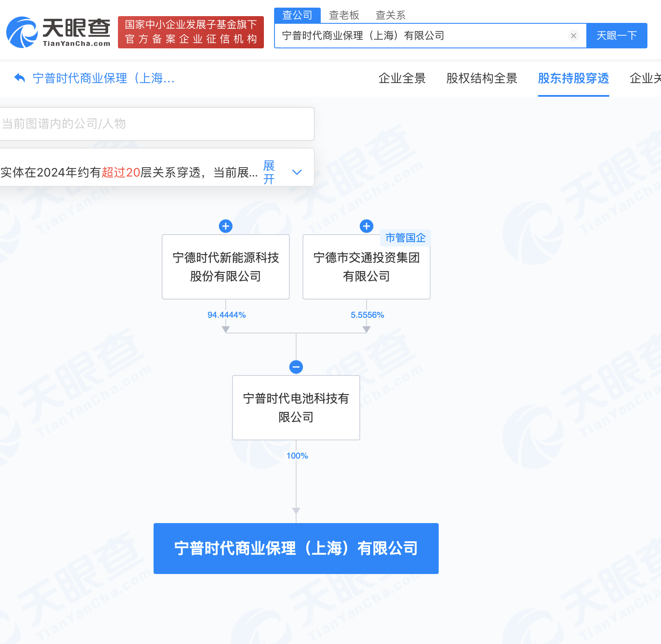Click the back arrow icon next to the company name

coord(20,78)
